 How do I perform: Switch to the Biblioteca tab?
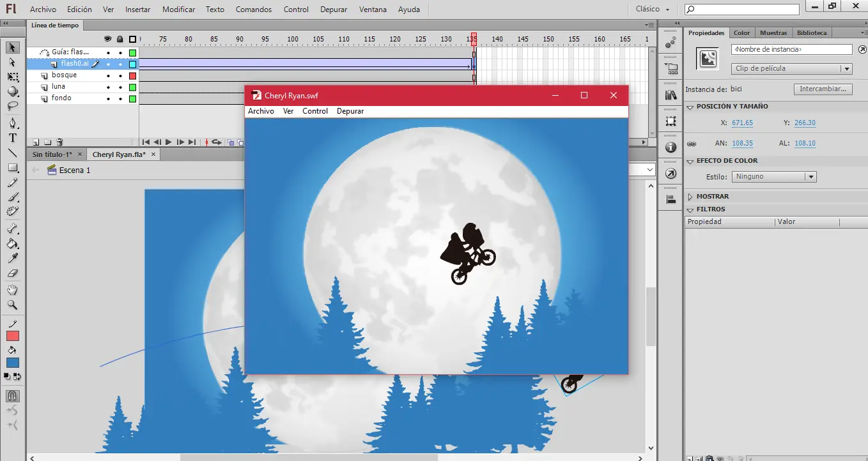pyautogui.click(x=812, y=33)
